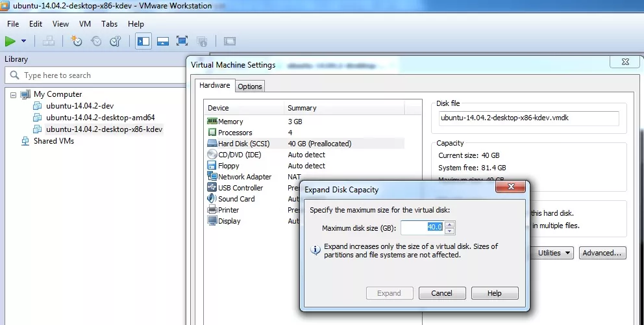644x325 pixels.
Task: Select the ubuntu-14.04.2-desktop-x86-kdev virtual machine
Action: click(105, 129)
